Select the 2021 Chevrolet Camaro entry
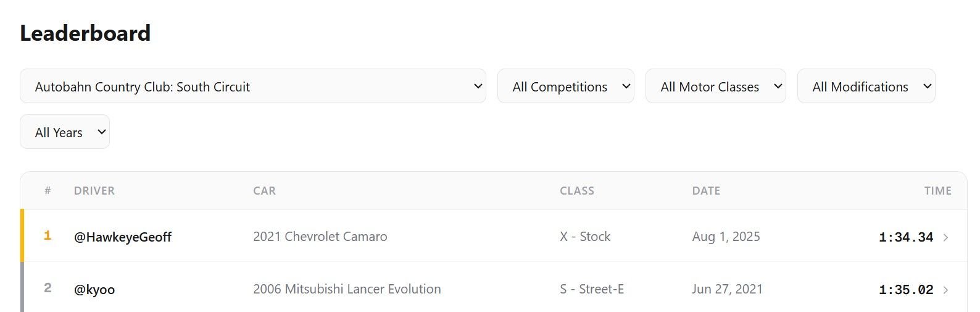980x312 pixels. click(320, 237)
